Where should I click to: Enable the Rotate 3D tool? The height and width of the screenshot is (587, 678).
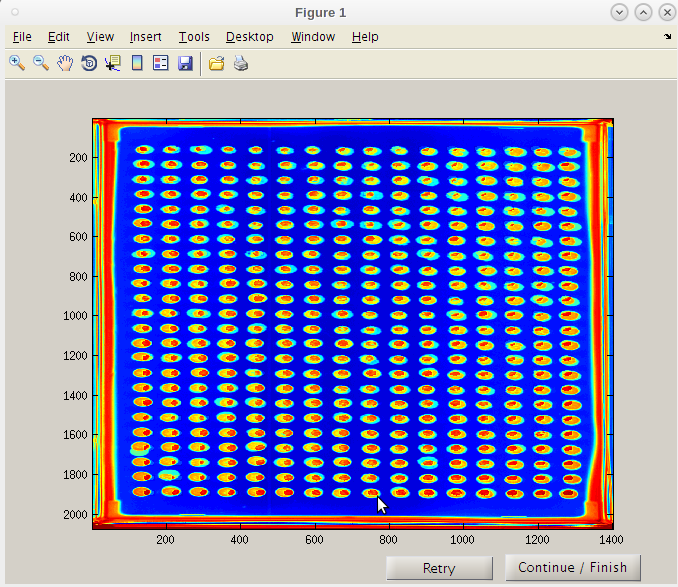(89, 63)
